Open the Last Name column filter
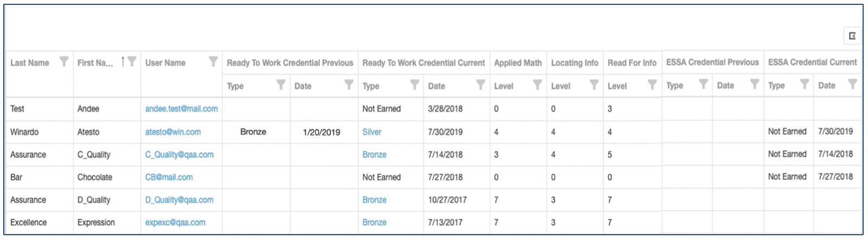The image size is (868, 239). (64, 61)
